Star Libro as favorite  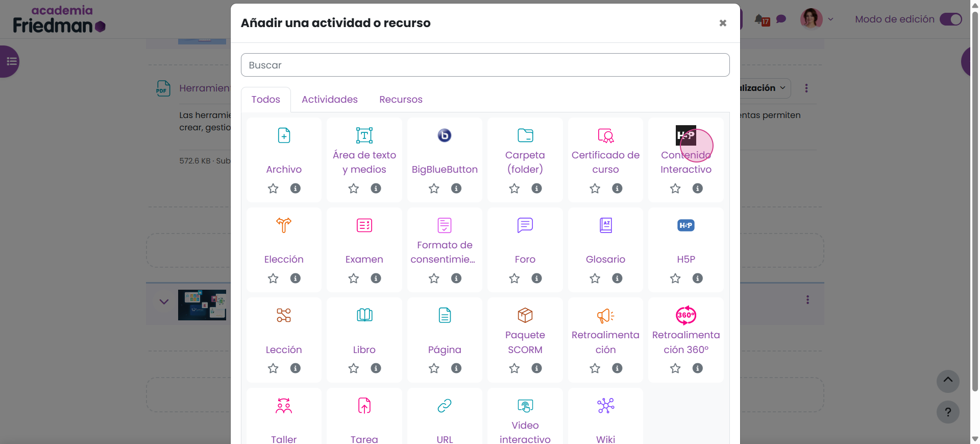coord(354,368)
